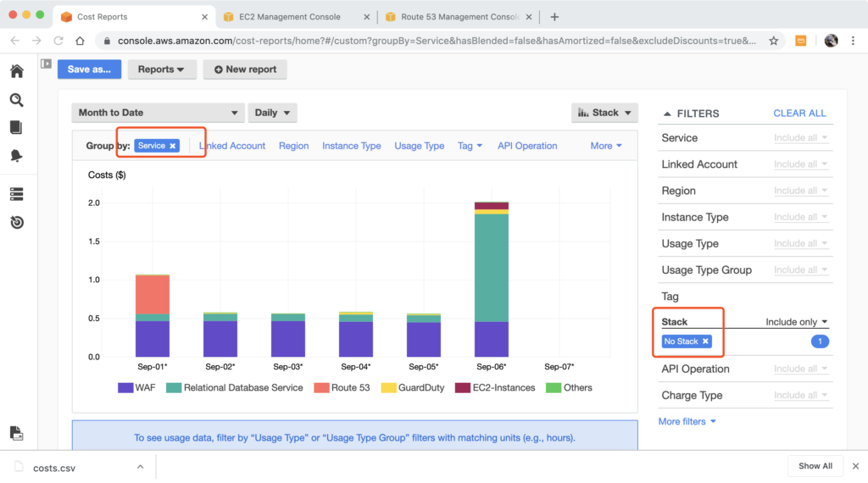Click the orange browser extension icon

[800, 41]
